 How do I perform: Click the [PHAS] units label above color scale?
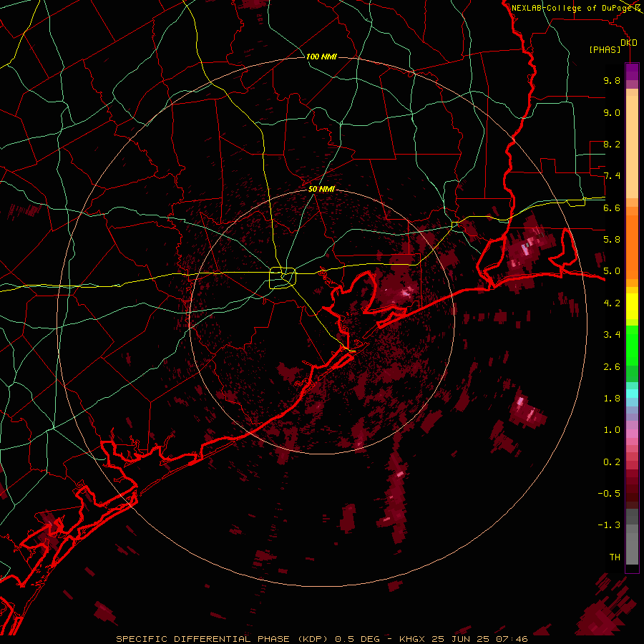(605, 49)
